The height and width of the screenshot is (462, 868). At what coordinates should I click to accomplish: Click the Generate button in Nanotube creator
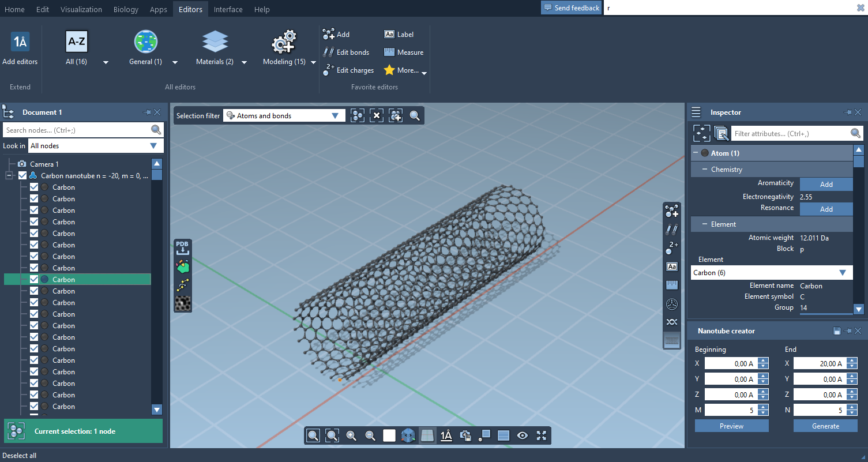825,426
